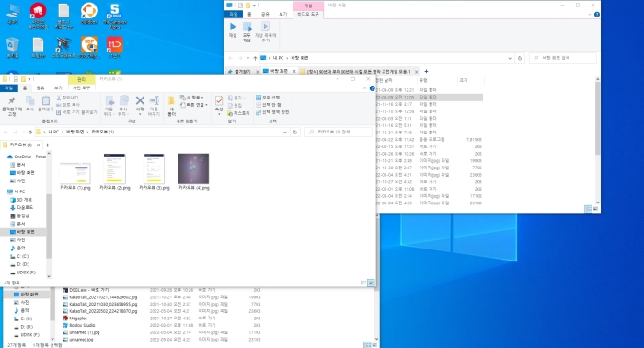
Task: Select 동영상 (Videos) in front navigation pane
Action: tap(19, 216)
